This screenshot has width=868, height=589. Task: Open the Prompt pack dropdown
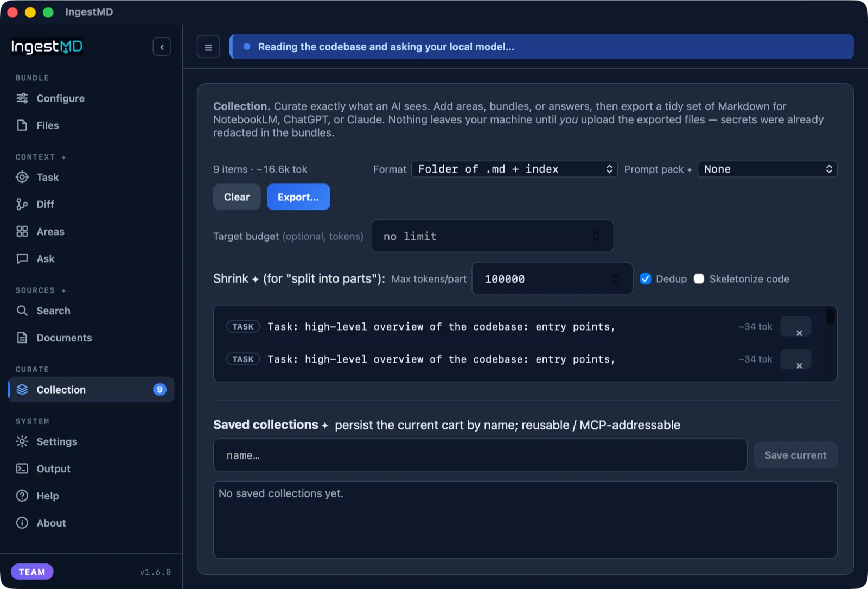[x=767, y=169]
